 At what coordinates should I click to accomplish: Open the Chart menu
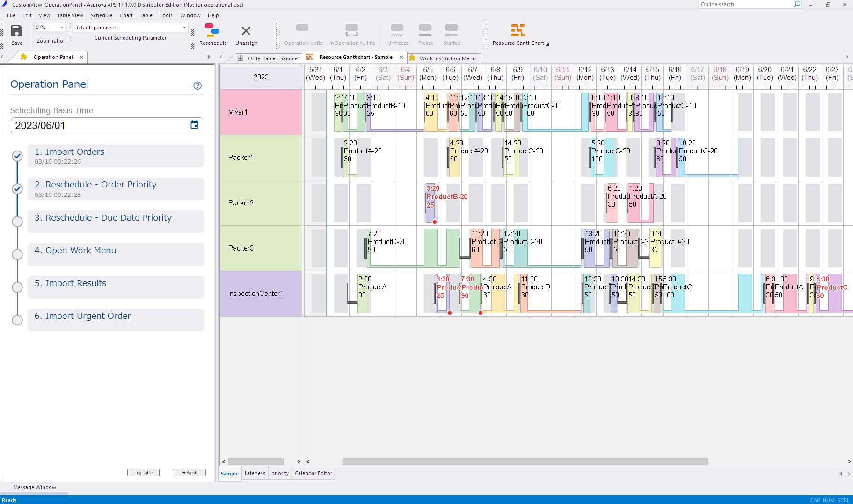[126, 15]
